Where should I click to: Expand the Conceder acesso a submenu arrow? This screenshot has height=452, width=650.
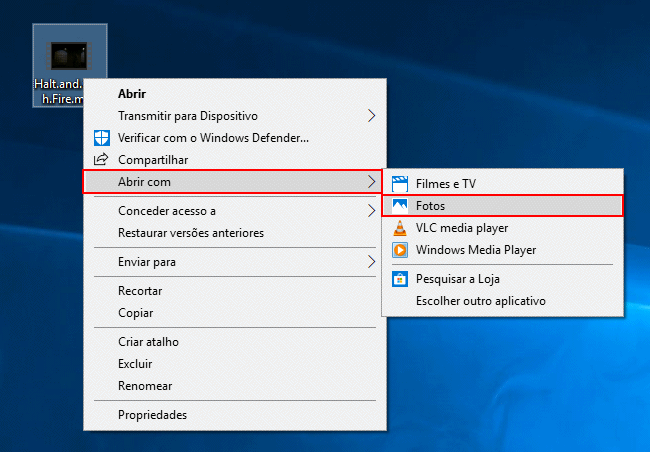tap(371, 211)
